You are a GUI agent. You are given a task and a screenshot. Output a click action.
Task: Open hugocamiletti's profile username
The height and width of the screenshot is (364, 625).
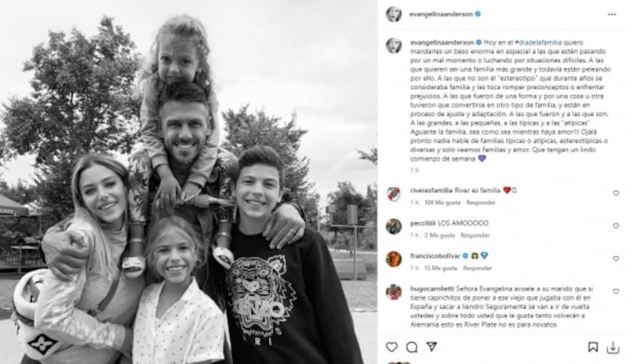click(432, 289)
